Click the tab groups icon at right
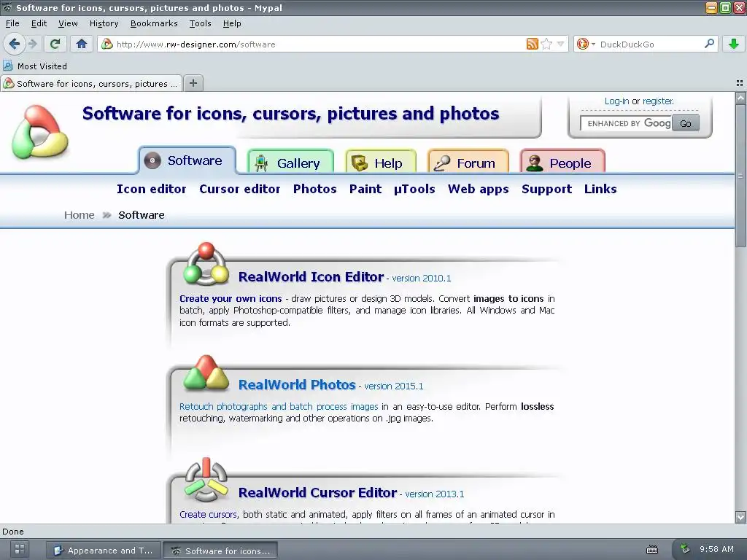 pyautogui.click(x=740, y=83)
